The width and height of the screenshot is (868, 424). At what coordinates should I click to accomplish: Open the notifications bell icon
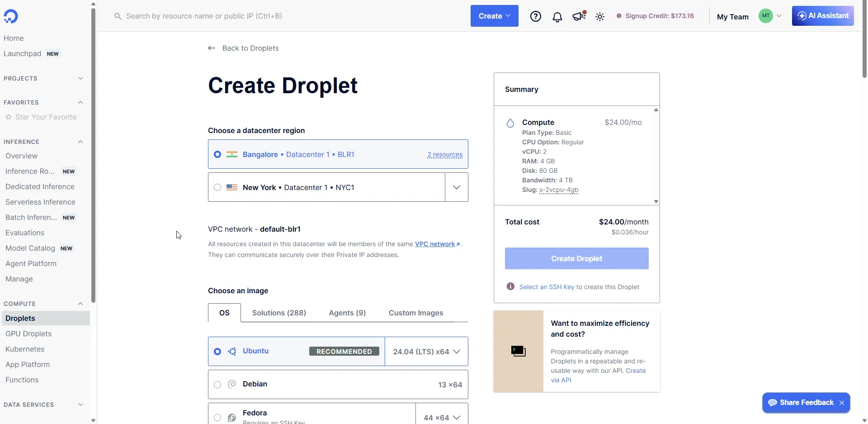(x=557, y=17)
